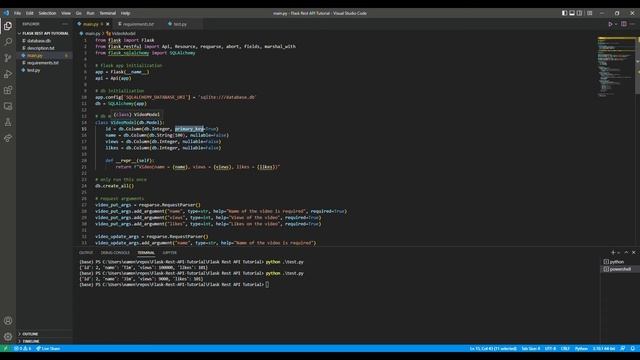This screenshot has height=360, width=640.
Task: Open editor More Actions ellipsis
Action: coord(632,24)
